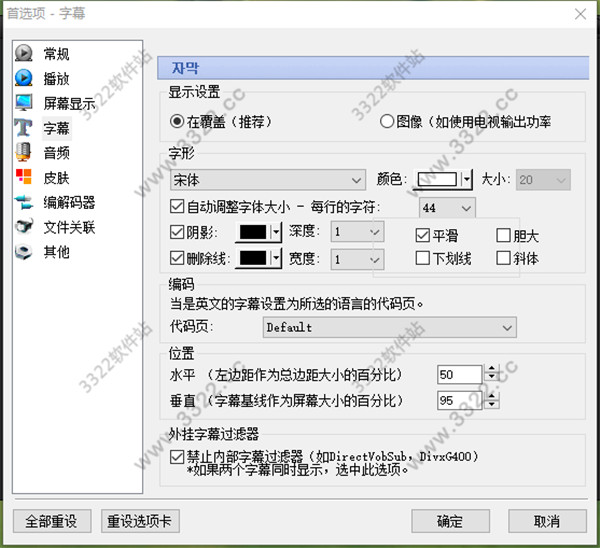Click the 播放 blue play icon
600x548 pixels.
[24, 78]
